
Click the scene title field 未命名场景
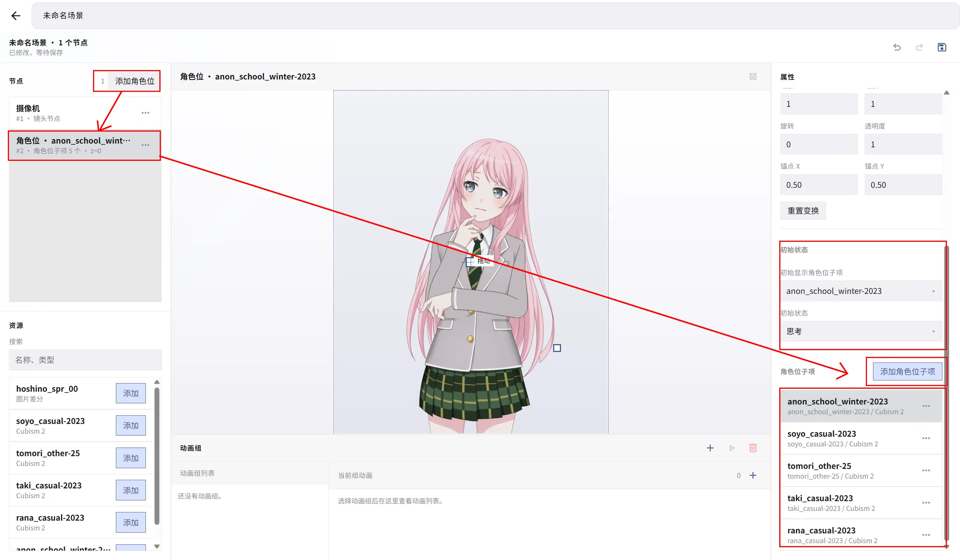(x=495, y=16)
